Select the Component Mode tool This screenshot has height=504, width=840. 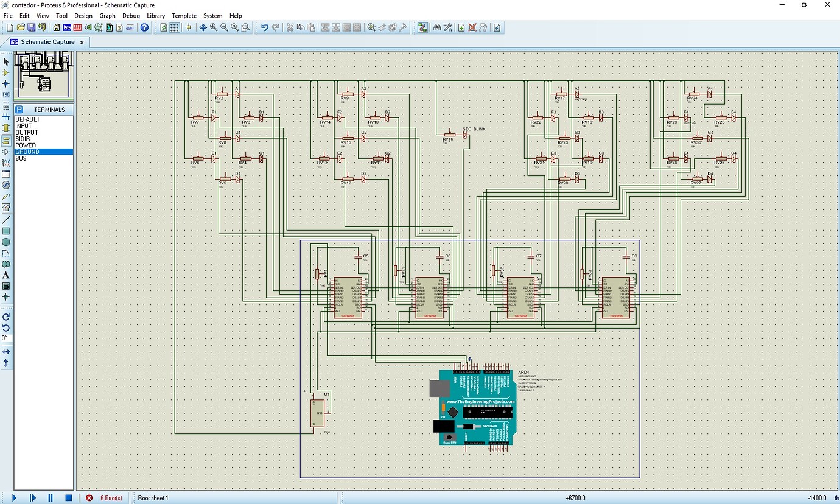5,72
